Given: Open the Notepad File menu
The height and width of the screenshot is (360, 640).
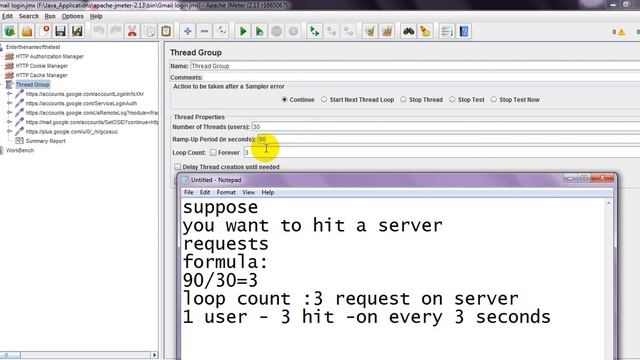Looking at the screenshot, I should tap(189, 192).
